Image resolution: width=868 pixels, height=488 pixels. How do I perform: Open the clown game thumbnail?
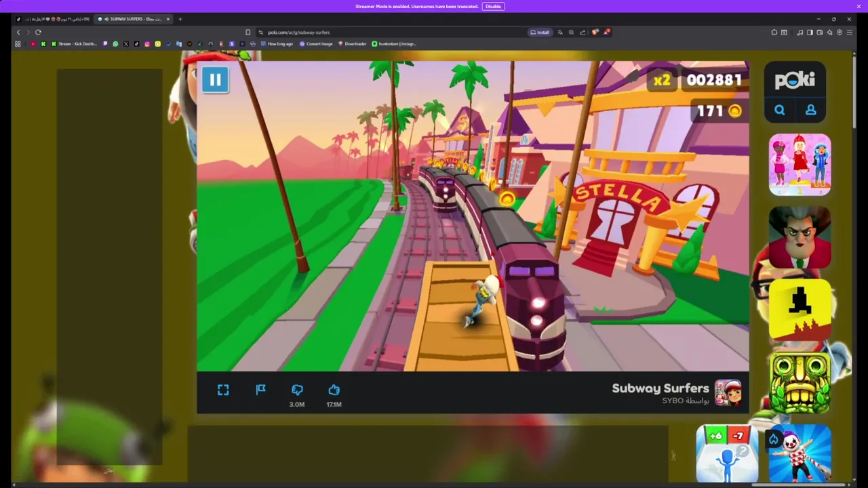point(800,453)
